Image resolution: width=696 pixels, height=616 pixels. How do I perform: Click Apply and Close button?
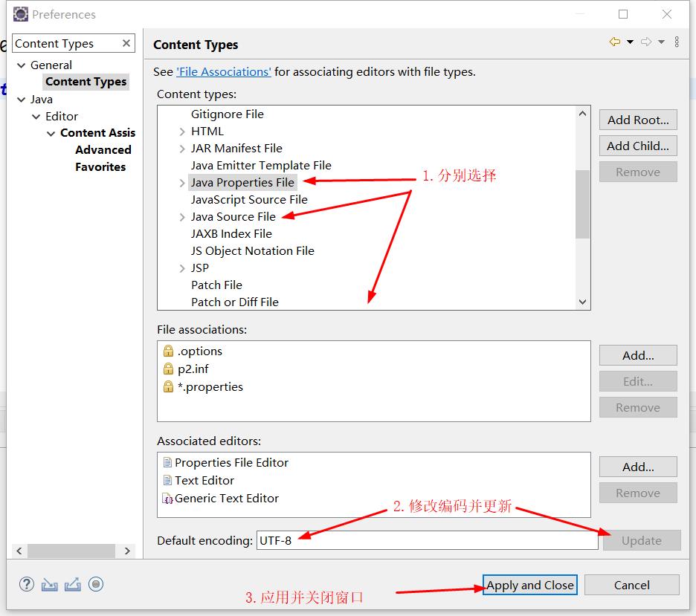click(530, 586)
